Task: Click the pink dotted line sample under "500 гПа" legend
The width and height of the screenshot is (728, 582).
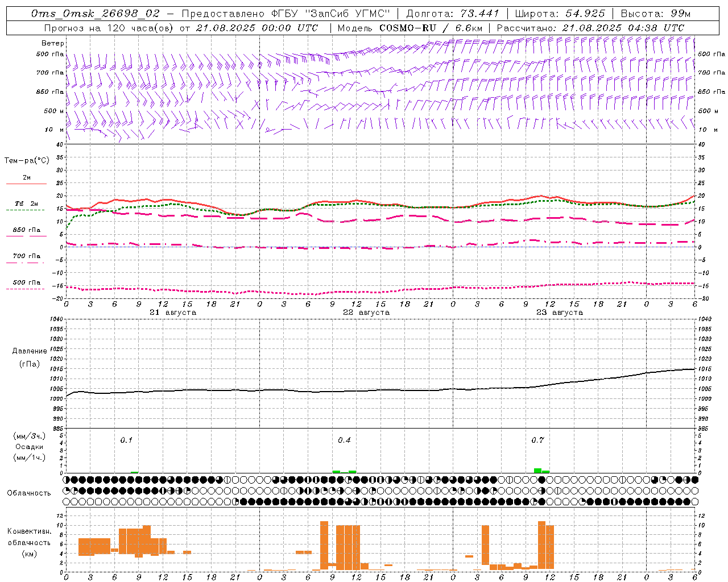Action: click(25, 289)
